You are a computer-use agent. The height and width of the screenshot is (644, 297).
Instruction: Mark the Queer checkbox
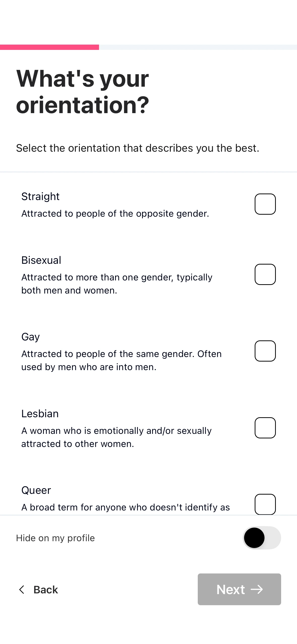pos(265,504)
